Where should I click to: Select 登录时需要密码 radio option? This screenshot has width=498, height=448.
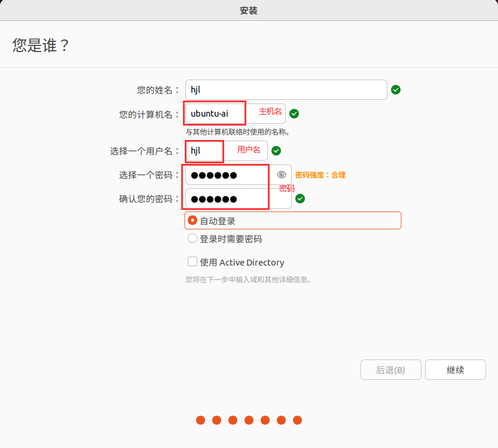pyautogui.click(x=192, y=238)
